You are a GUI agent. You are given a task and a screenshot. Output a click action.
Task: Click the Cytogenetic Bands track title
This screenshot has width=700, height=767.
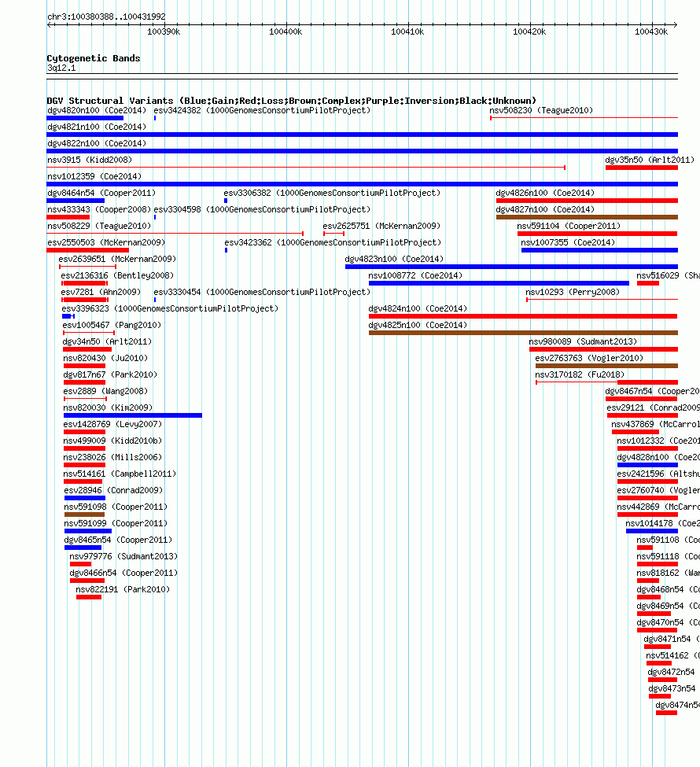click(x=94, y=58)
